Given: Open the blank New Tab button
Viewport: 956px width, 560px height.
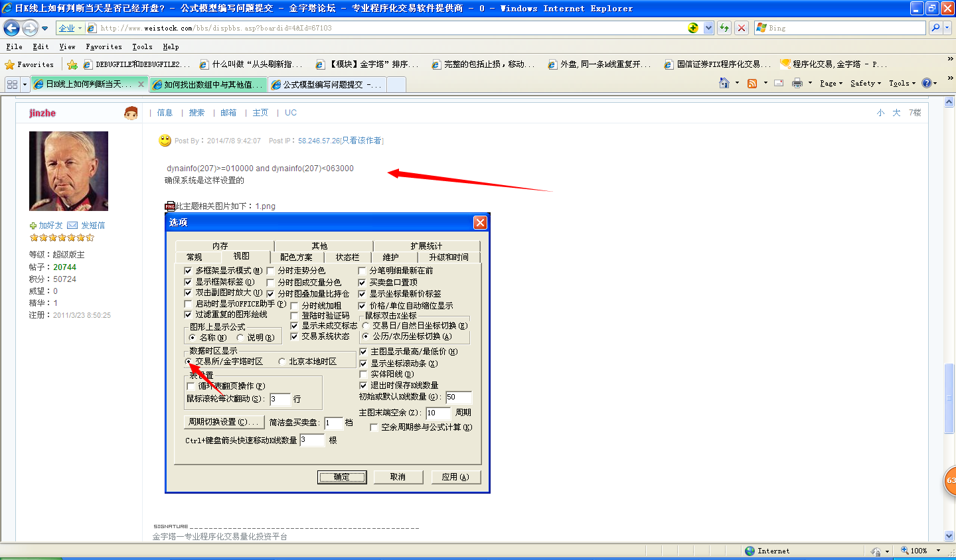Looking at the screenshot, I should (396, 84).
